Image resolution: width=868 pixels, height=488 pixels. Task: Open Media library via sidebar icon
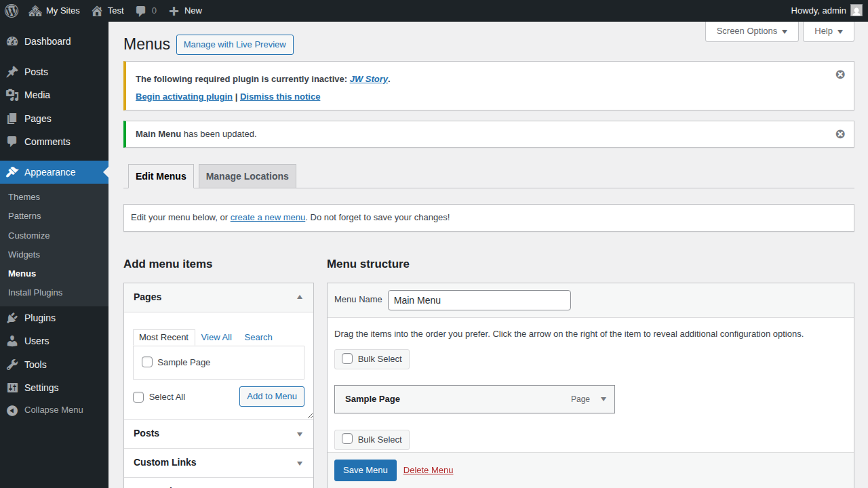12,95
